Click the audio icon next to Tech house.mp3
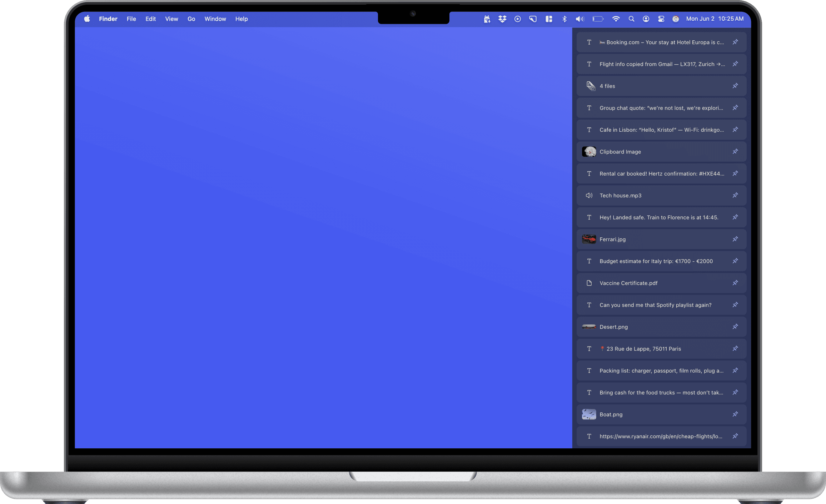This screenshot has width=826, height=504. click(x=589, y=195)
